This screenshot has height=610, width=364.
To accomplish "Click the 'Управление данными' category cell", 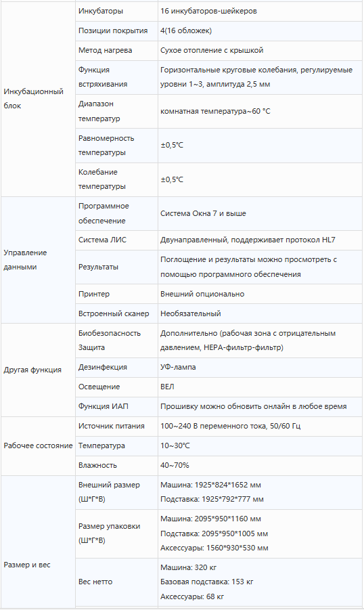I will (x=38, y=260).
